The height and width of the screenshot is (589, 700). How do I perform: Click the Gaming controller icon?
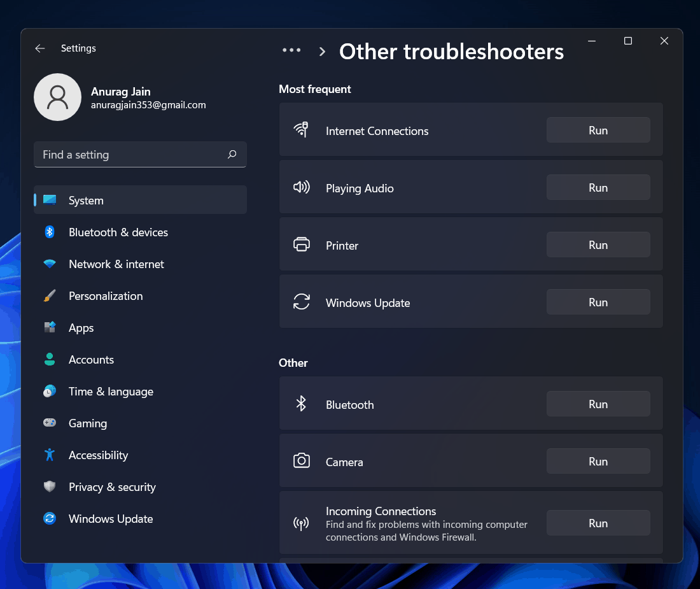50,422
